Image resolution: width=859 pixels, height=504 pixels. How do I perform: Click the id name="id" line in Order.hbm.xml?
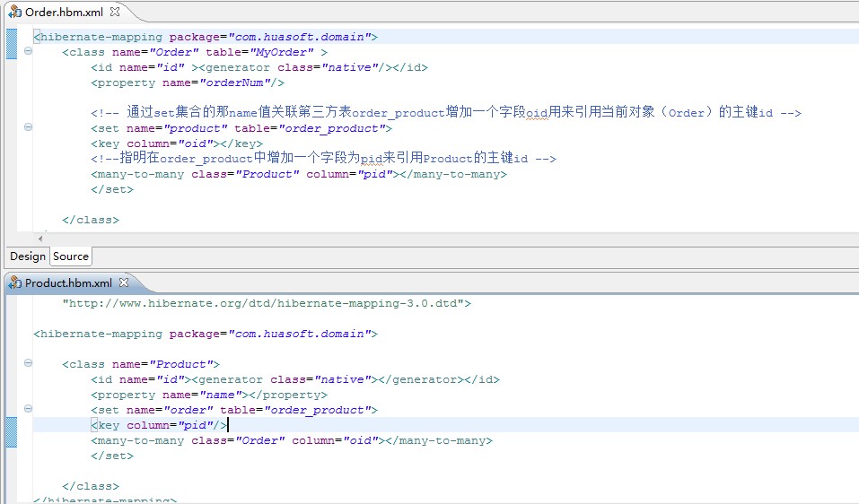[259, 68]
